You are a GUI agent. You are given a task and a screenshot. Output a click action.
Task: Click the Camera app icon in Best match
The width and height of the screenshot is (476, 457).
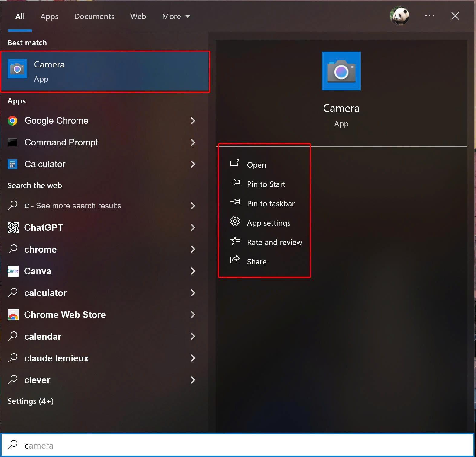17,69
